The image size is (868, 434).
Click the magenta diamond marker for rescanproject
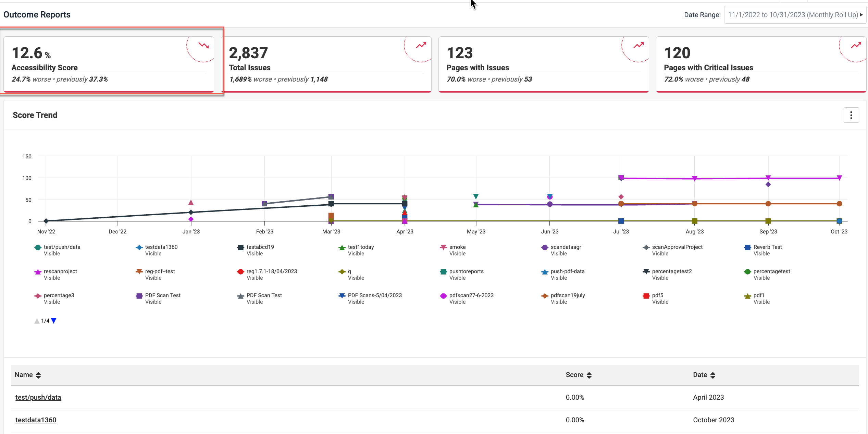[37, 272]
